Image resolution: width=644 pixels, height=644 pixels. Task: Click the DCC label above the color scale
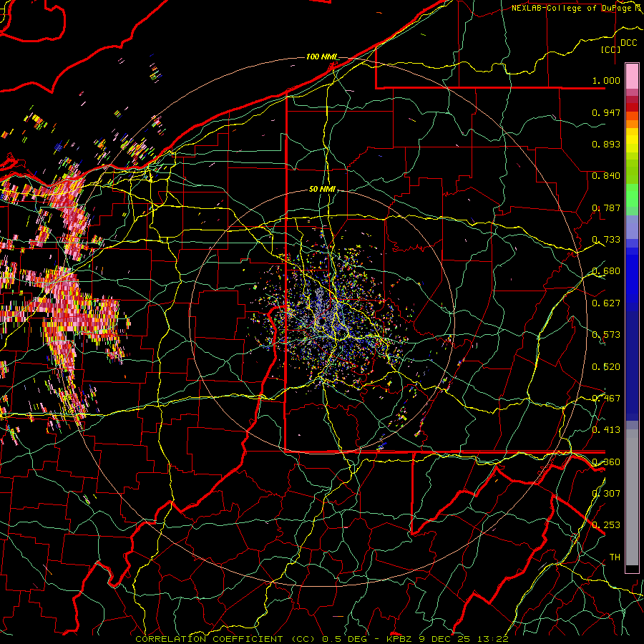pos(628,43)
